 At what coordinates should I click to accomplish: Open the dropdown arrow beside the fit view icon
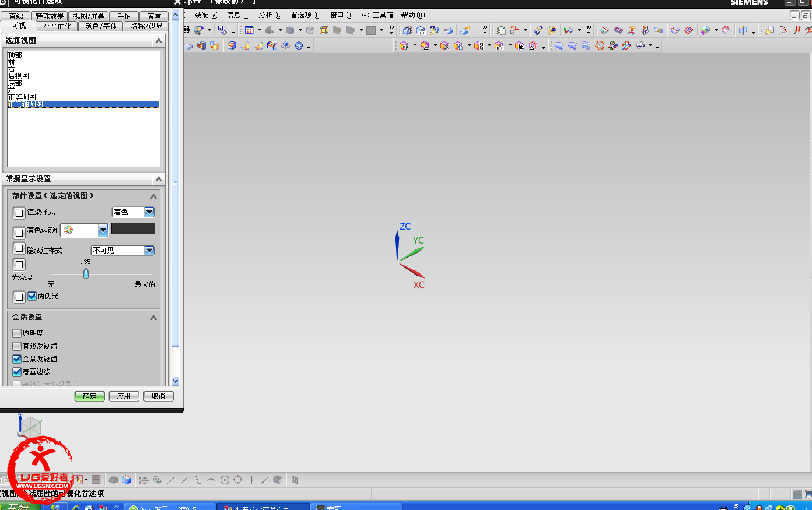[260, 30]
